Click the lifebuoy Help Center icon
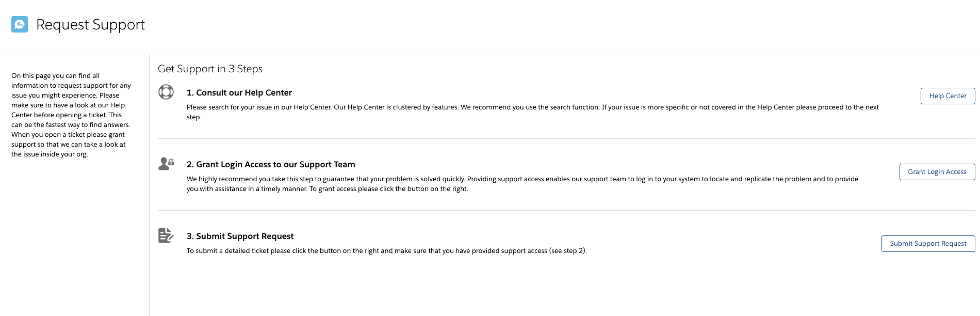This screenshot has height=316, width=980. tap(166, 92)
